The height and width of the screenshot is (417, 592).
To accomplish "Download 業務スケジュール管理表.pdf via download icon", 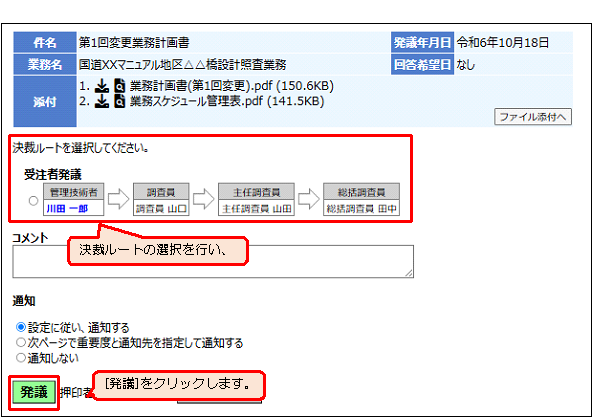I will point(102,101).
